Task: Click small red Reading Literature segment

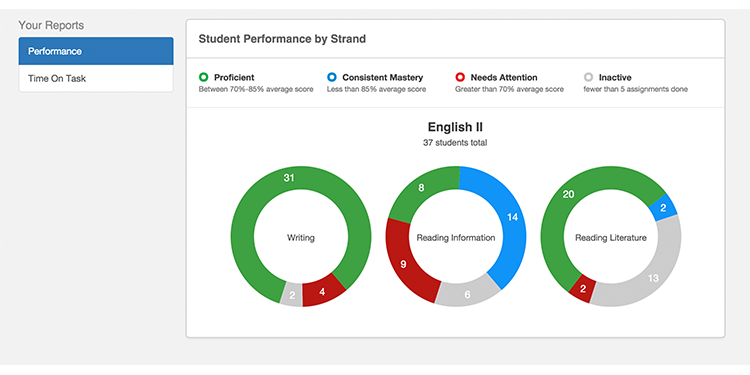Action: [582, 288]
